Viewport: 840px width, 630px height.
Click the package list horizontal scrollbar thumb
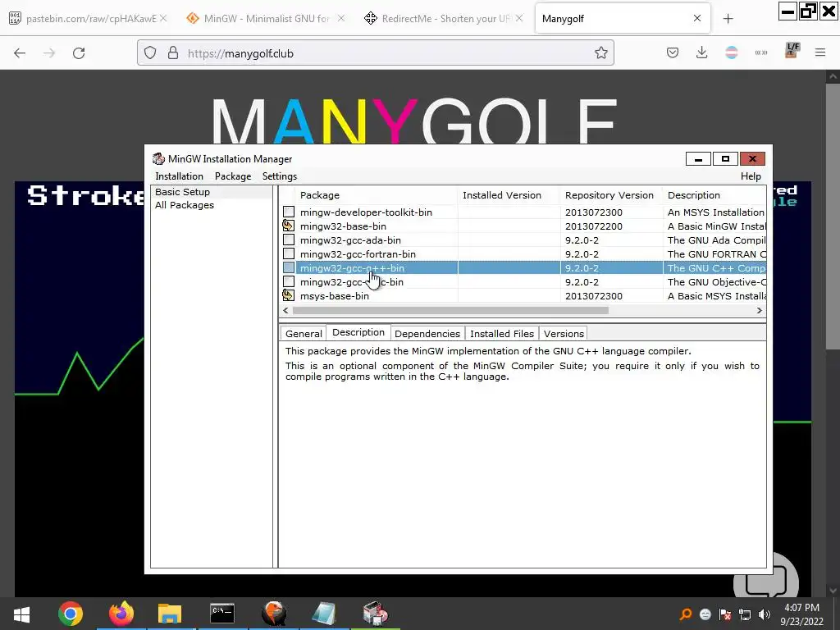tap(450, 311)
